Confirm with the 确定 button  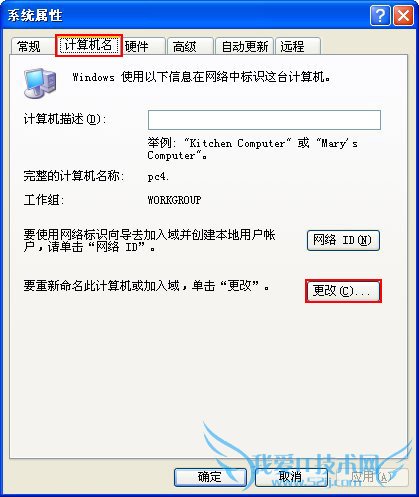[210, 477]
